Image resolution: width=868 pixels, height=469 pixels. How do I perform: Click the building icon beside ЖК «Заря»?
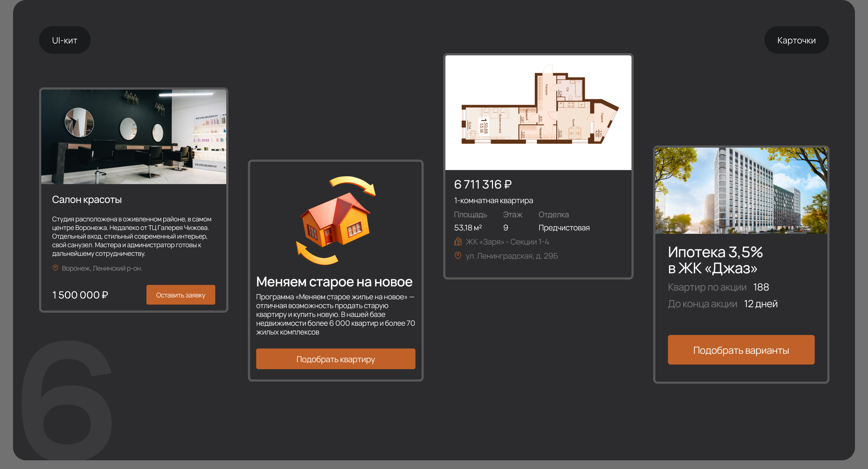tap(458, 241)
